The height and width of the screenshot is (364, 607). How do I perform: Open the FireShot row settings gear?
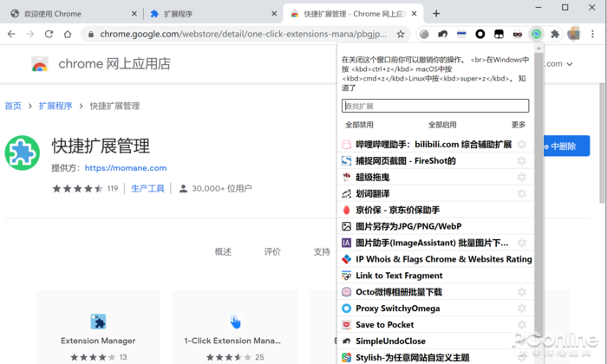coord(522,160)
